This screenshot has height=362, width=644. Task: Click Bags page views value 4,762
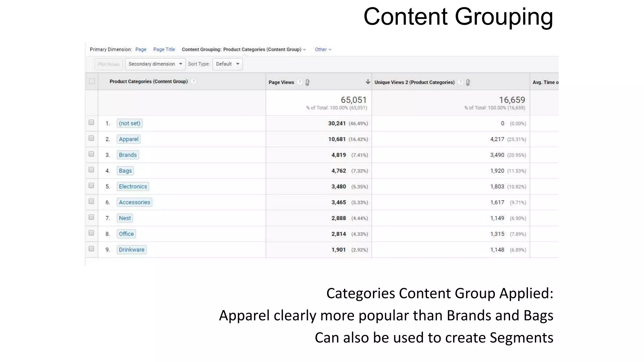coord(339,171)
